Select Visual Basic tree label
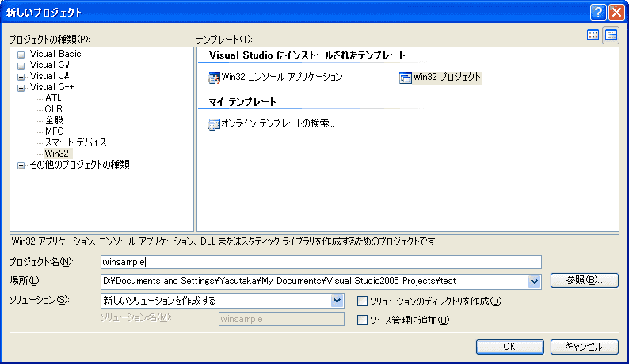Image resolution: width=629 pixels, height=364 pixels. click(x=55, y=54)
